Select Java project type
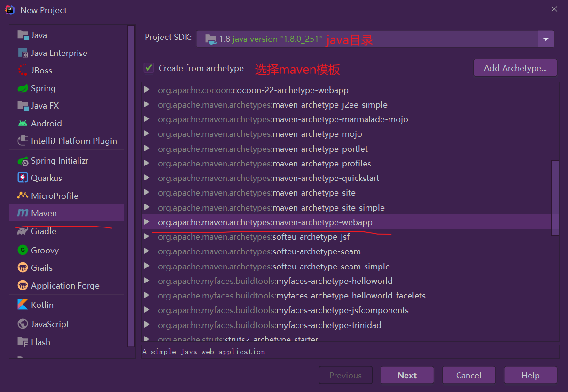This screenshot has width=568, height=392. (67, 35)
